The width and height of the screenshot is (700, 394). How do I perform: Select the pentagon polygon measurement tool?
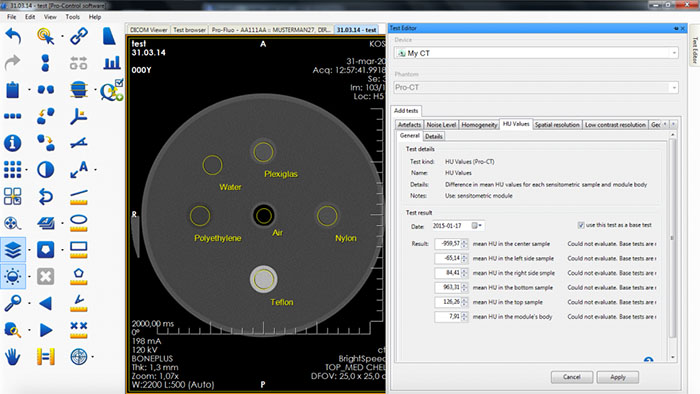[x=79, y=277]
